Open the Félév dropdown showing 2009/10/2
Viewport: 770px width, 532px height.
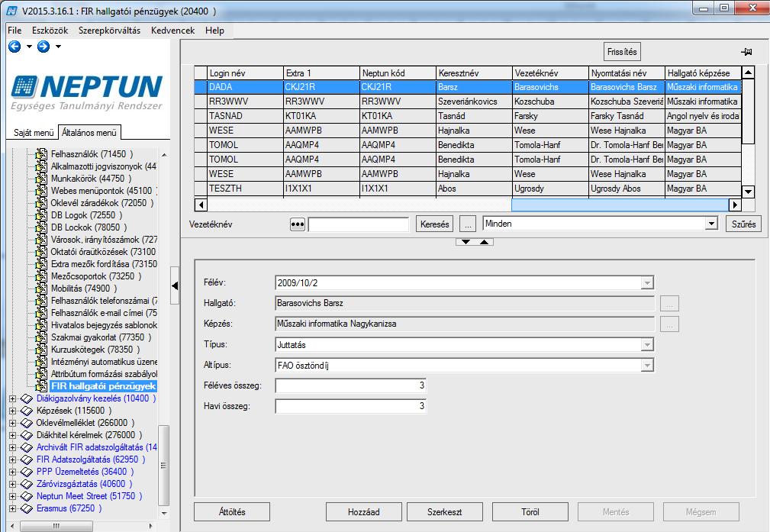[x=647, y=283]
